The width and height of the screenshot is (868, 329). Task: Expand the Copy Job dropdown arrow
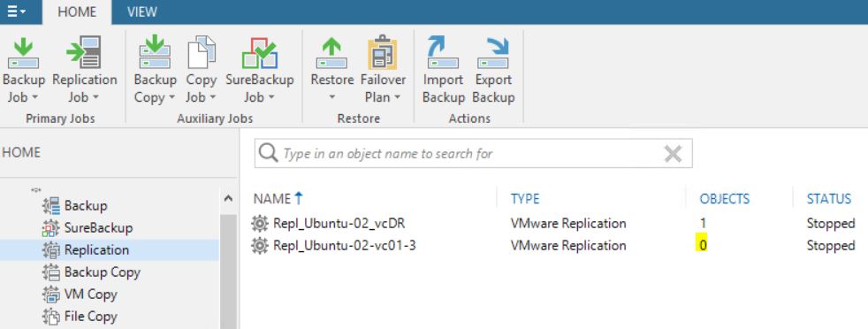click(x=212, y=98)
